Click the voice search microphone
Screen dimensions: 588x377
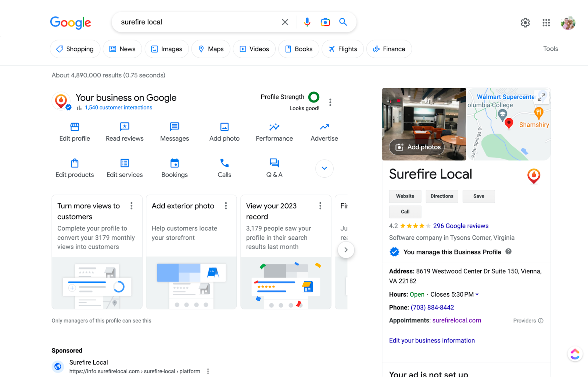click(x=307, y=22)
